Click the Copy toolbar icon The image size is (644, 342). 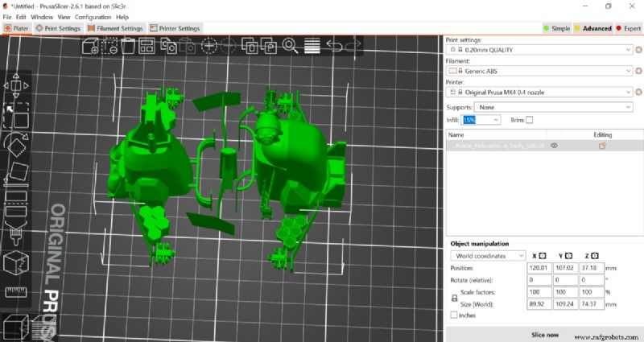168,46
